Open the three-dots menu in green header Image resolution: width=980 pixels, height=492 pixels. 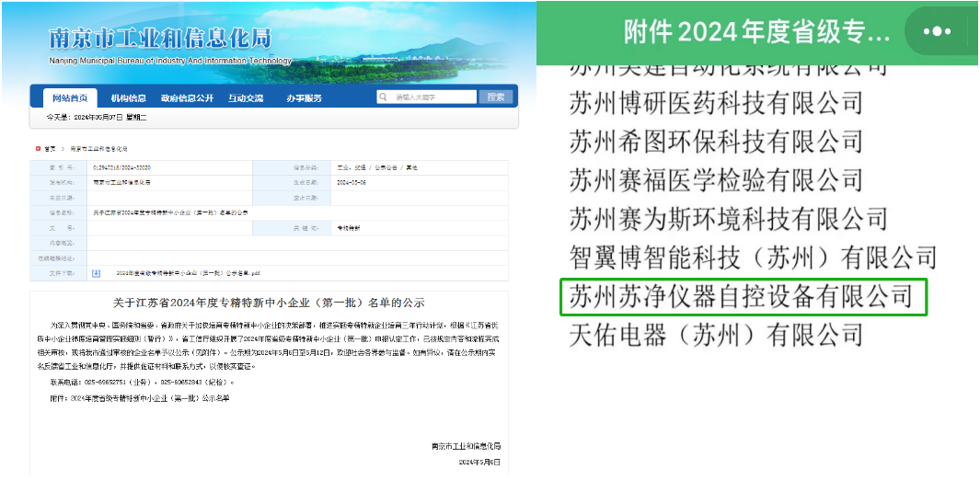pyautogui.click(x=937, y=31)
